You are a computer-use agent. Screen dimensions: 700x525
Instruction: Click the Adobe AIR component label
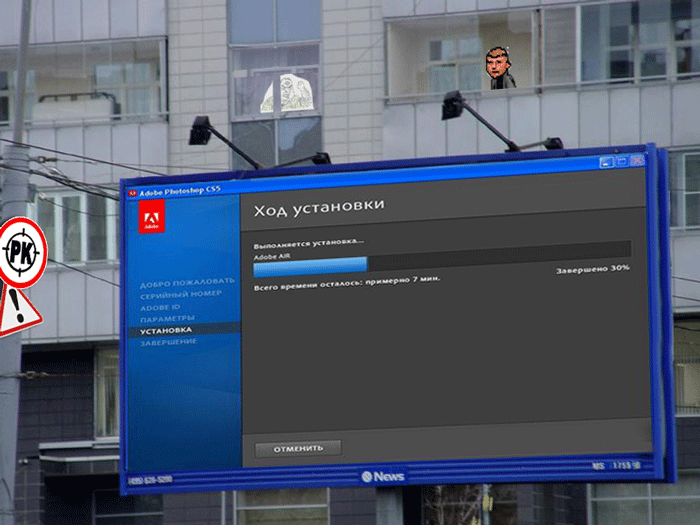tap(272, 256)
